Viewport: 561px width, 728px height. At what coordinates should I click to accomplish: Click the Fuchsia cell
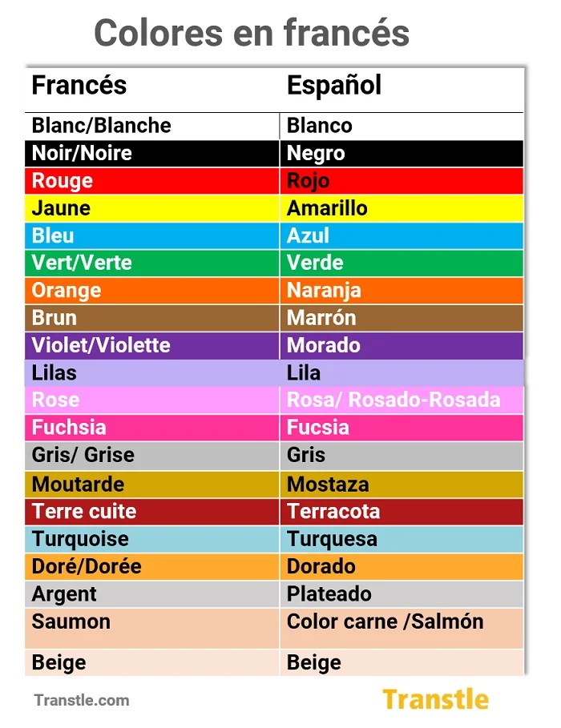tap(152, 428)
